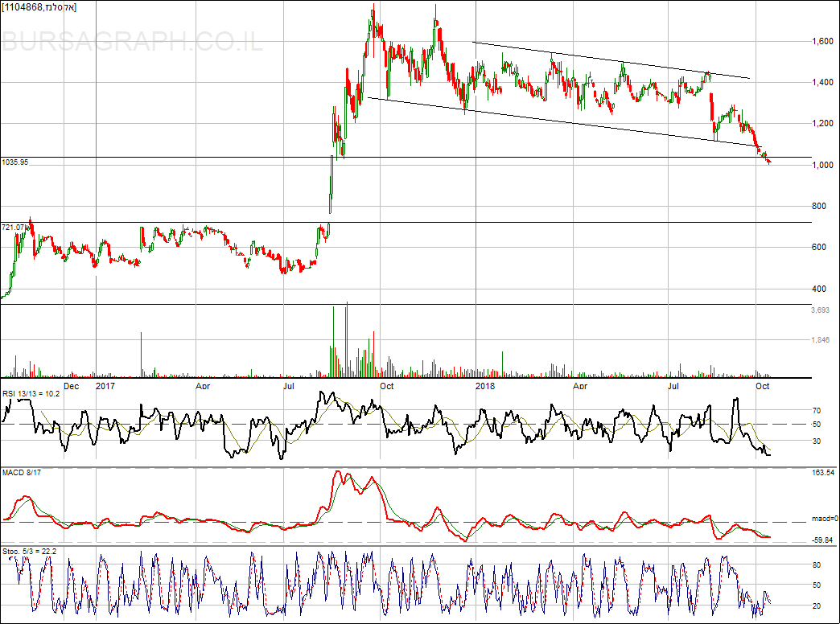Click the stochastic 80 level label
The height and width of the screenshot is (624, 840).
pyautogui.click(x=817, y=565)
